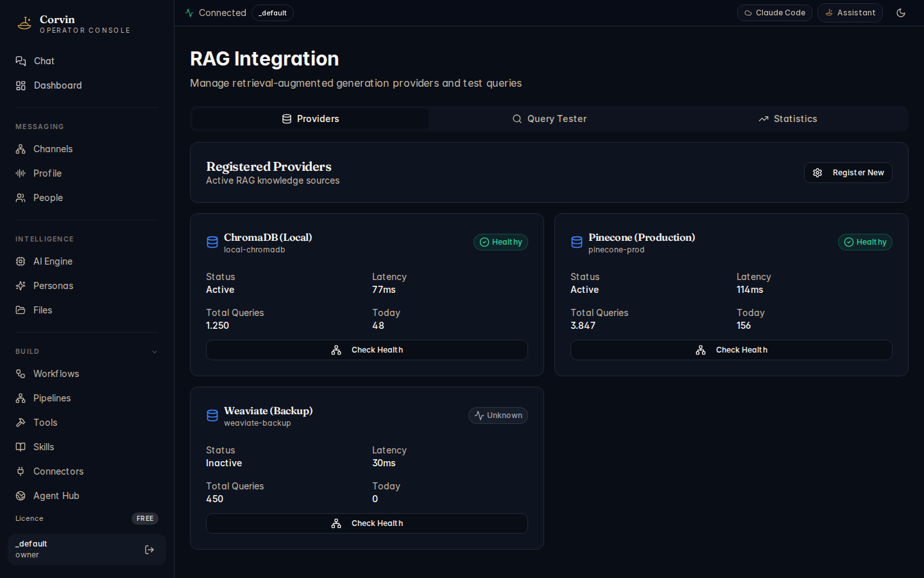Click the Connected status pulse icon
This screenshot has height=578, width=924.
point(189,13)
